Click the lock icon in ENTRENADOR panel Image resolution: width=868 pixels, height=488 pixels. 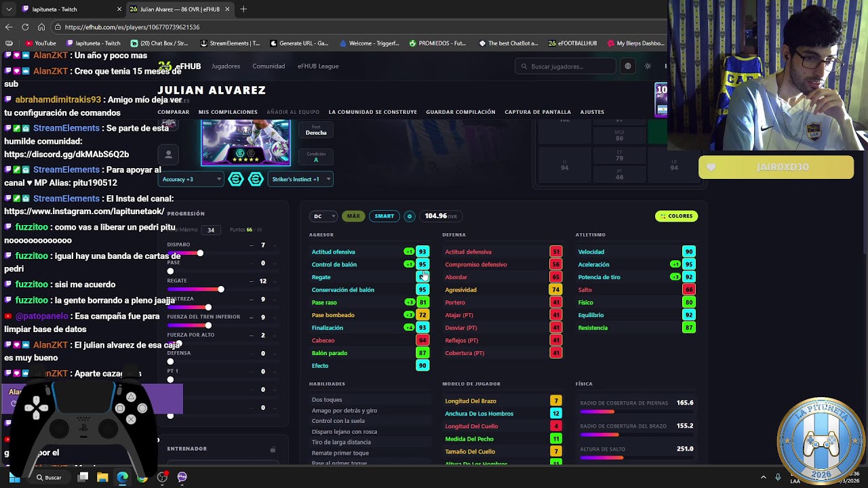coord(273,449)
